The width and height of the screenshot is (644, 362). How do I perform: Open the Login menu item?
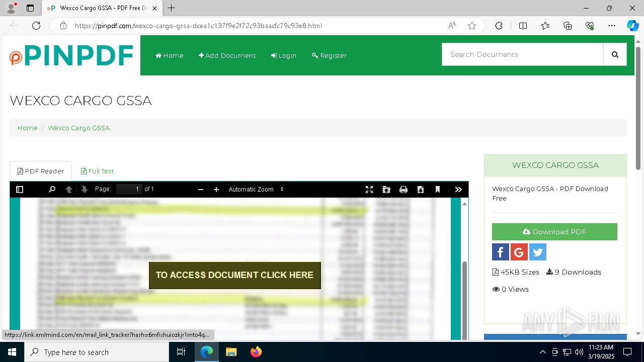pos(284,55)
